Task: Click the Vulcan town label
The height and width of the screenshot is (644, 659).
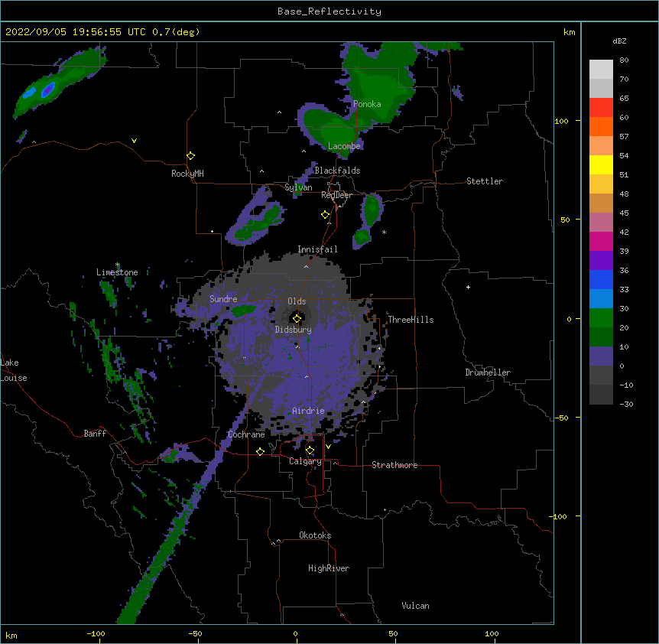Action: pos(415,606)
